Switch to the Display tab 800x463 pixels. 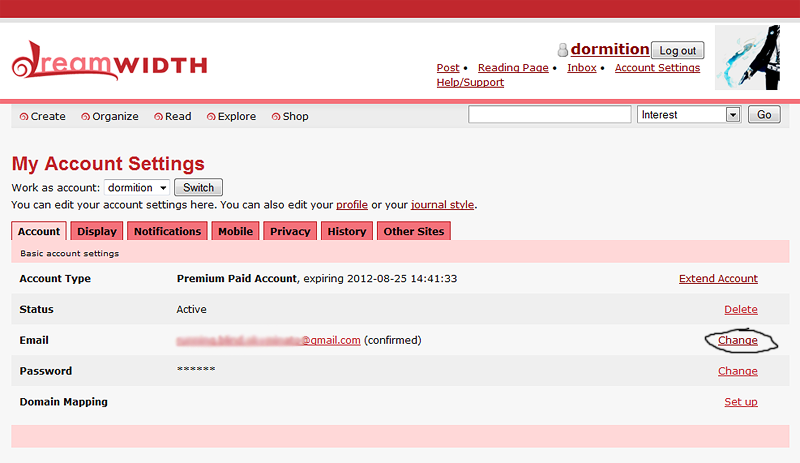tap(97, 231)
